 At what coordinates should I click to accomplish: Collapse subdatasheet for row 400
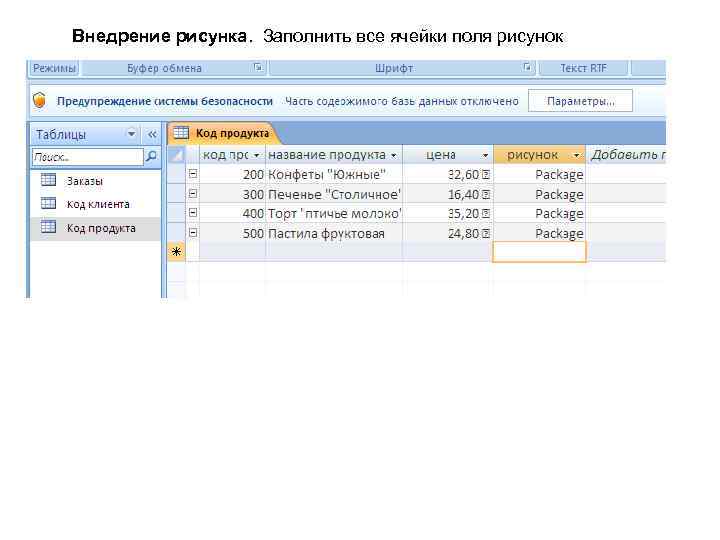(x=193, y=213)
